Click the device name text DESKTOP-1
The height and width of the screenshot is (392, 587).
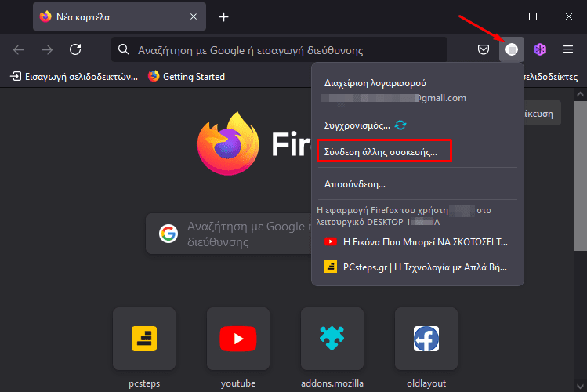pos(389,222)
